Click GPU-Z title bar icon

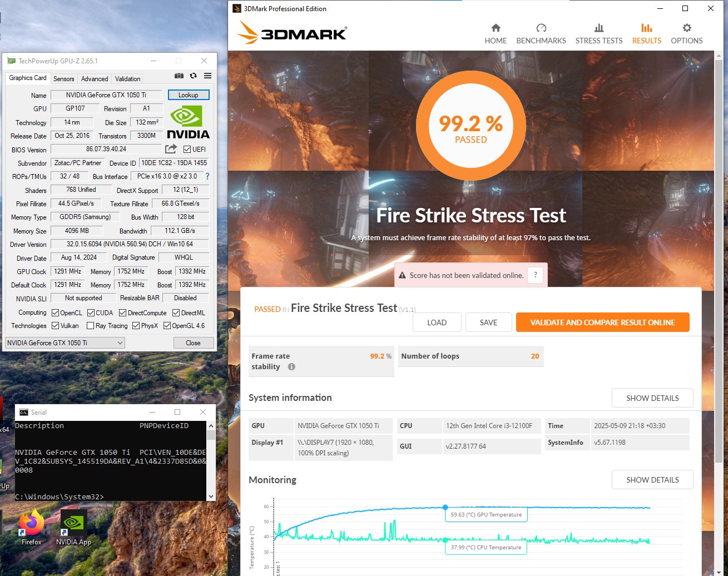point(11,61)
